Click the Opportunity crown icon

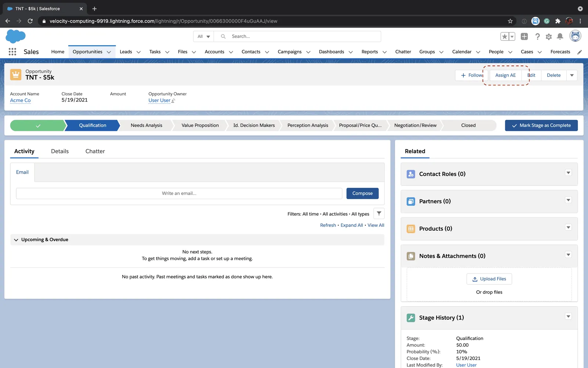click(15, 75)
